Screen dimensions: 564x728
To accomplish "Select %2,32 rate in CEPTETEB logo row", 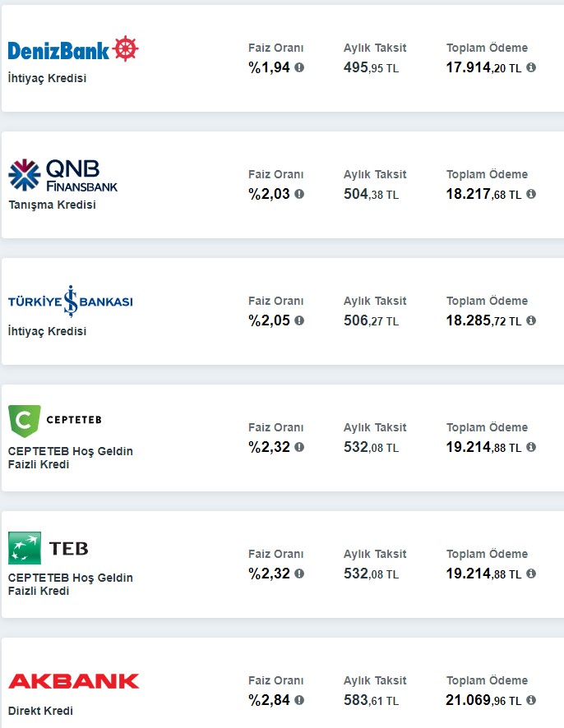I will (269, 447).
